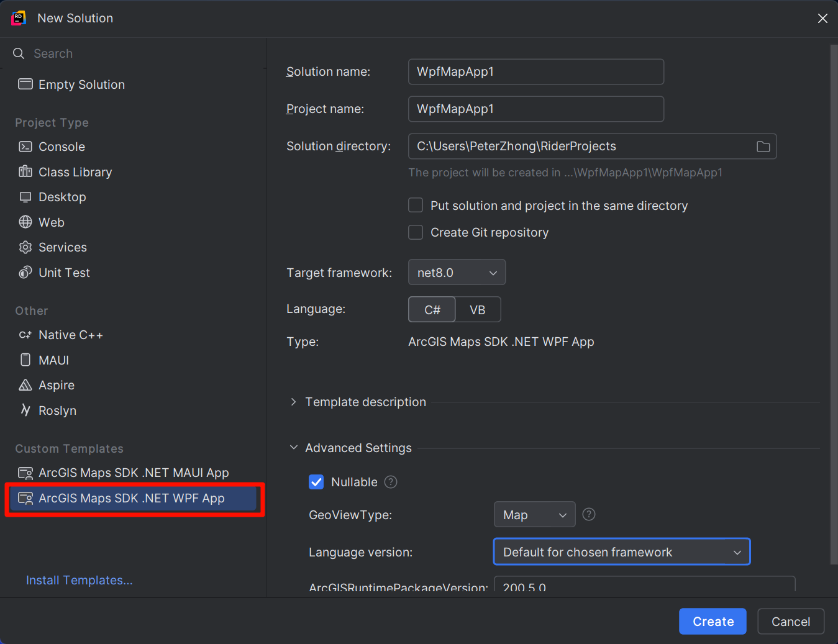Click the Solution name input field
Image resolution: width=838 pixels, height=644 pixels.
(536, 71)
